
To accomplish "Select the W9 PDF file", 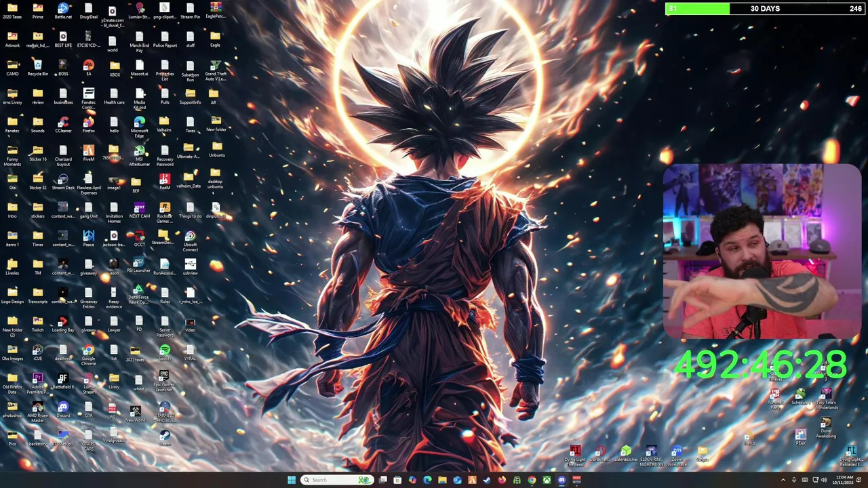I will coord(113,411).
